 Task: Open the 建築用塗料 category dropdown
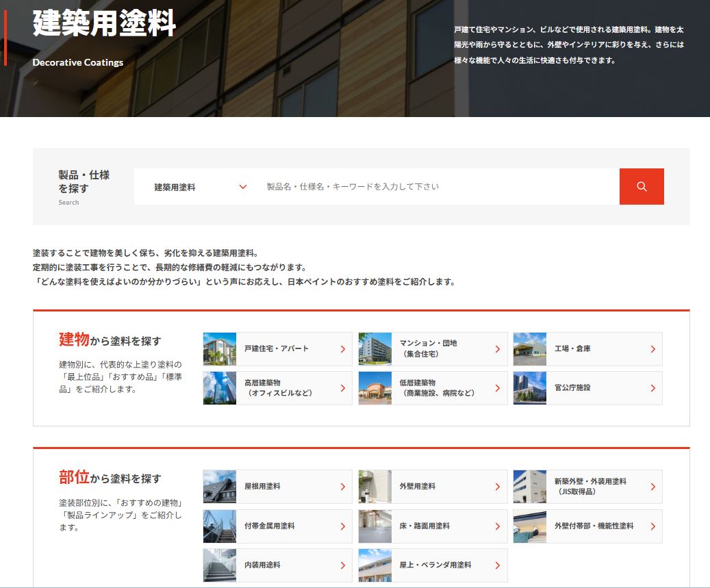pos(199,187)
